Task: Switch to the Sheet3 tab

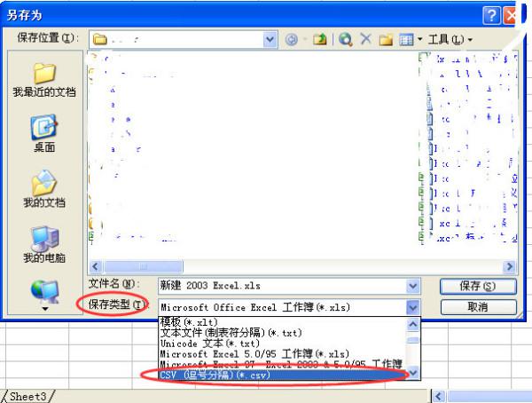Action: point(27,396)
